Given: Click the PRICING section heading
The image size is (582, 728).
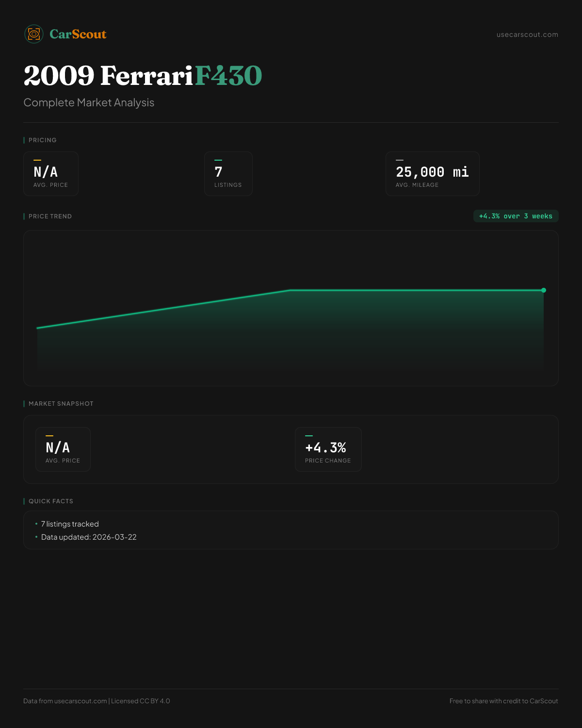Looking at the screenshot, I should 42,140.
